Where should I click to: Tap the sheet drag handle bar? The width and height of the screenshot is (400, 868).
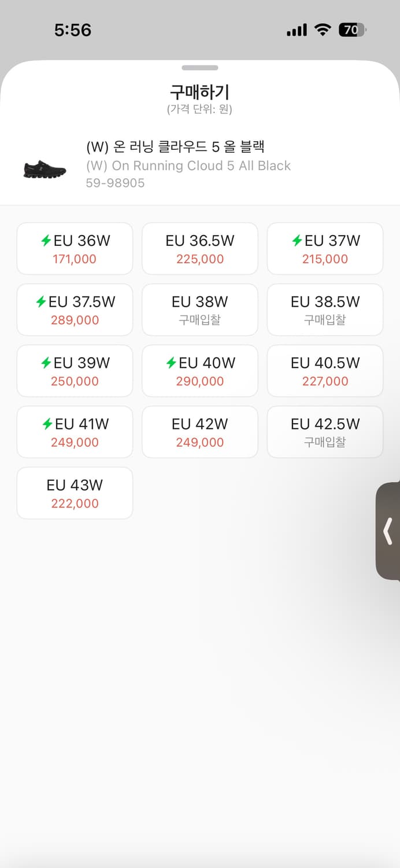pyautogui.click(x=200, y=68)
